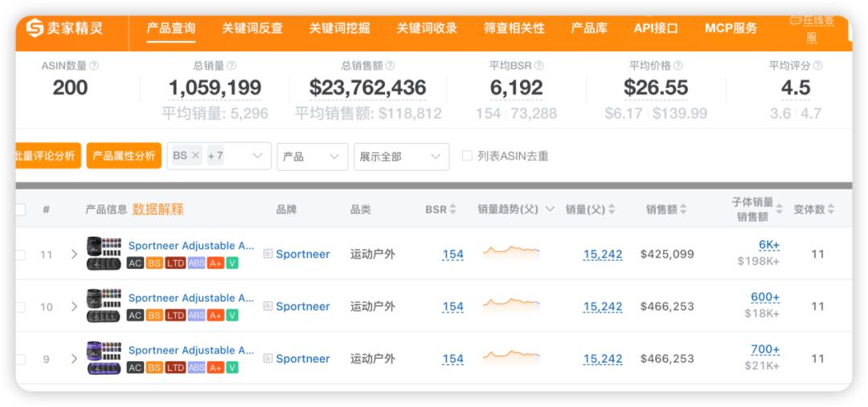Click LTD badge in row 9
This screenshot has height=407, width=868.
(x=175, y=368)
